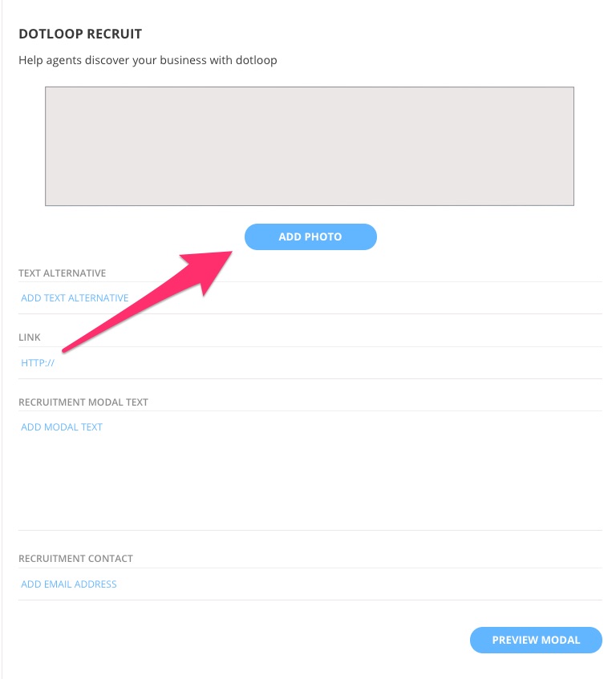Select ADD MODAL TEXT to write modal copy
The width and height of the screenshot is (616, 679).
pos(62,426)
